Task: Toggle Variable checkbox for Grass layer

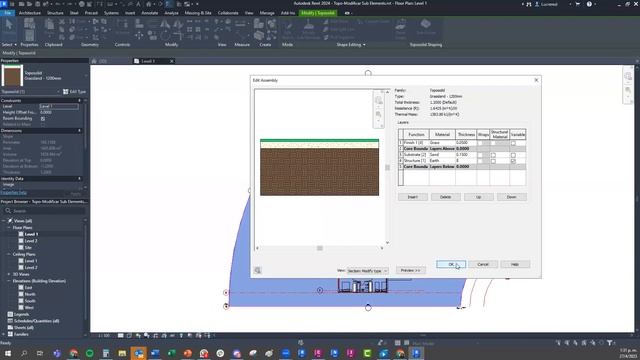Action: pos(513,143)
